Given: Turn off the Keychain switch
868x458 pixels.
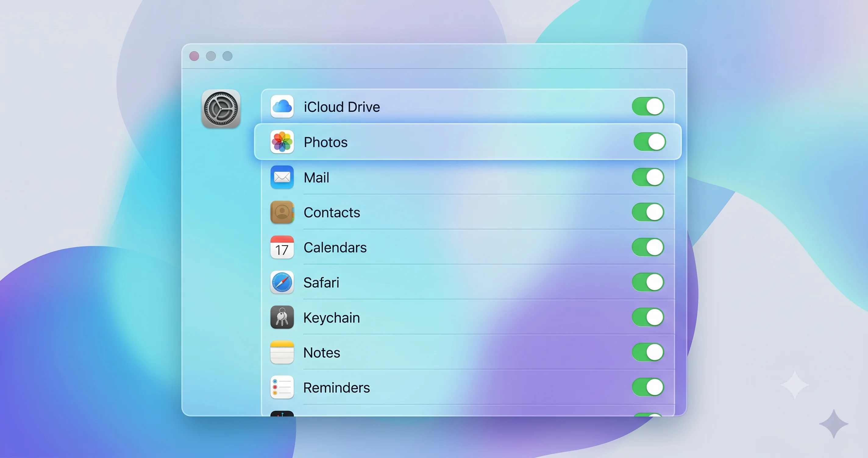Looking at the screenshot, I should (648, 317).
